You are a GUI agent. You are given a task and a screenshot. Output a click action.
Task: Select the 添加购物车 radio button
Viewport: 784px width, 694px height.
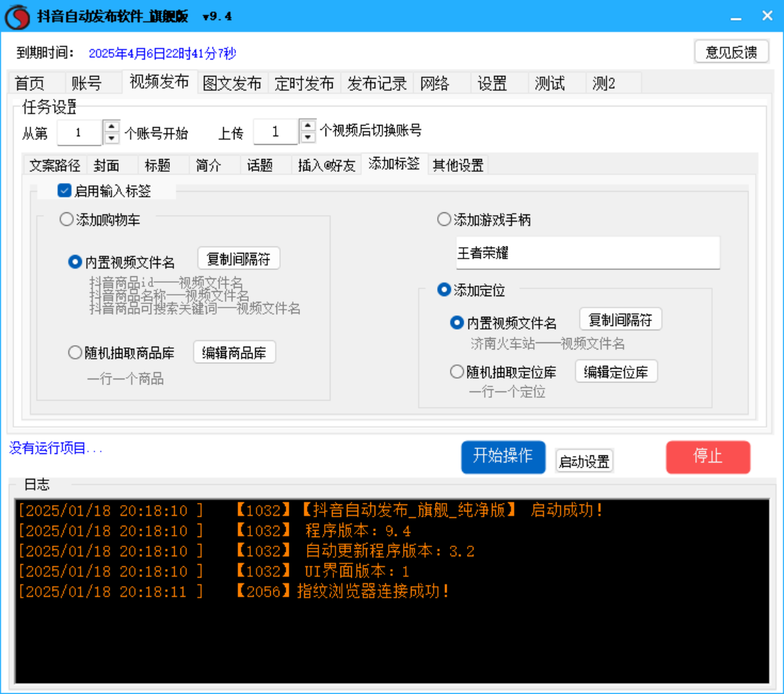[x=67, y=219]
